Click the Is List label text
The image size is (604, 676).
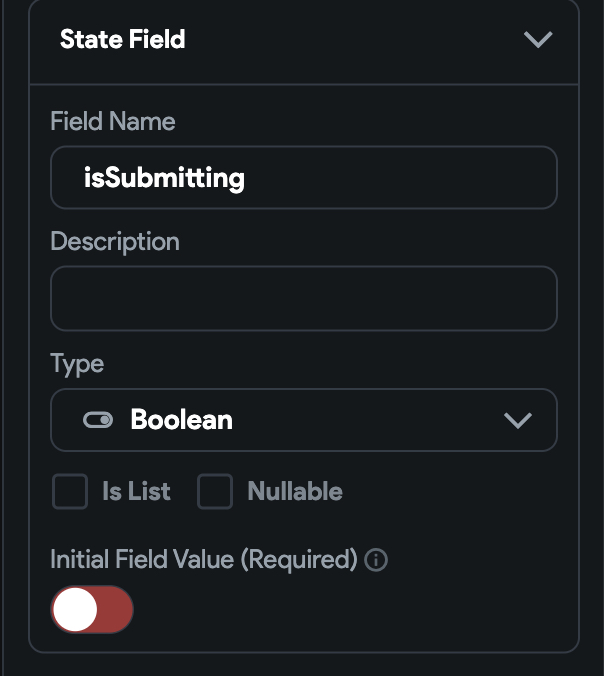click(136, 491)
